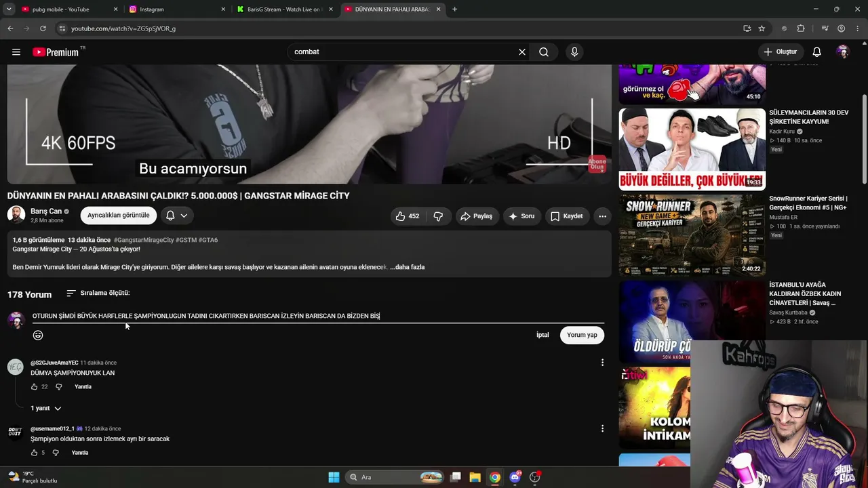The image size is (868, 488).
Task: Open Discord from the taskbar
Action: point(515,477)
